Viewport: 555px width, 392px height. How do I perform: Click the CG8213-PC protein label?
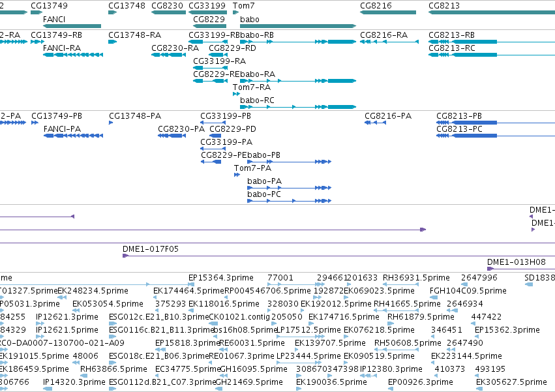pos(459,129)
